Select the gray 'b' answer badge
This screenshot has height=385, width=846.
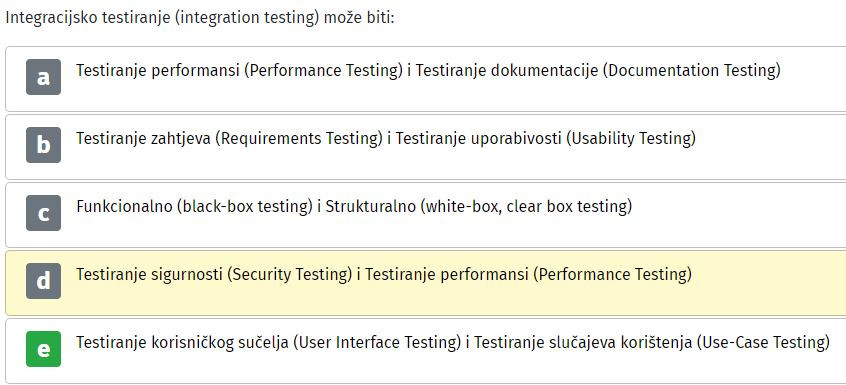43,145
